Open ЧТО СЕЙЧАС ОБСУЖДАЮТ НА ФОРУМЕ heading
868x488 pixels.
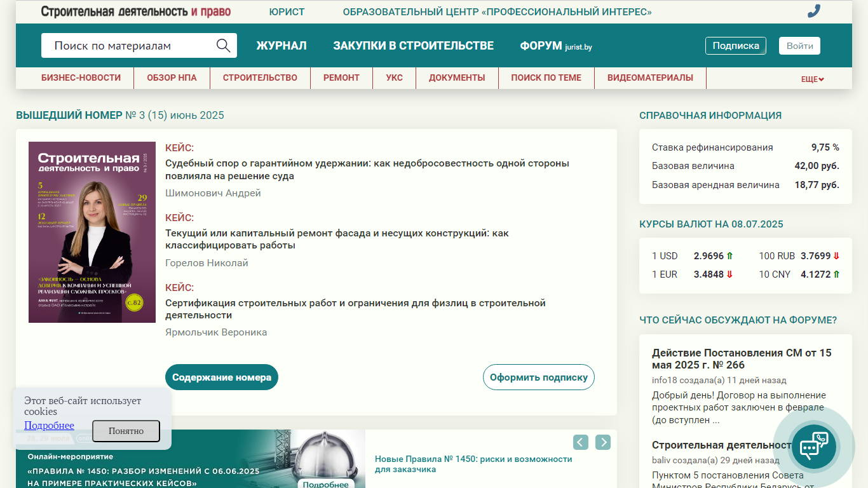coord(738,320)
